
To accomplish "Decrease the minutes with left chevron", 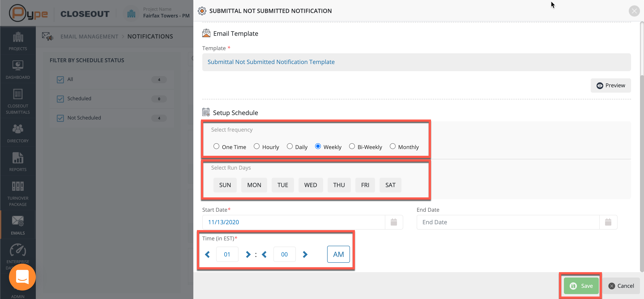I will coord(264,254).
